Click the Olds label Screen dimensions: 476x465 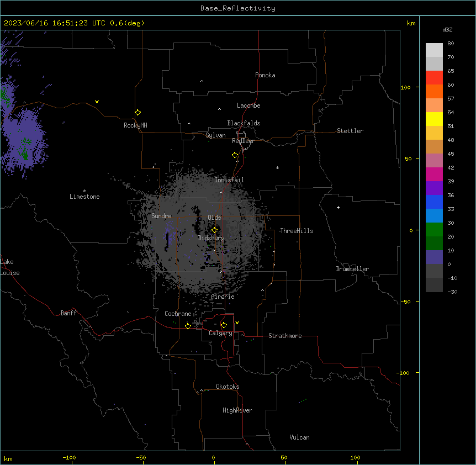(214, 218)
